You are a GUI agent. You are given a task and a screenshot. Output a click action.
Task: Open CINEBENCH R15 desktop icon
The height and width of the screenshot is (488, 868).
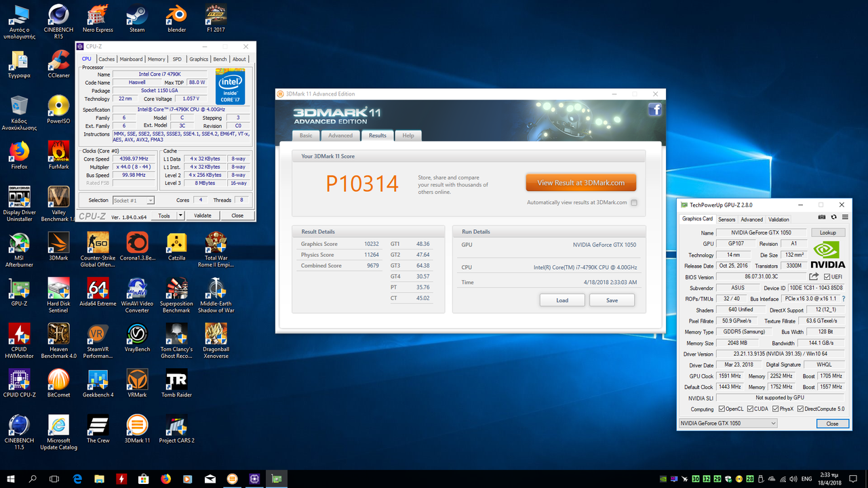58,21
